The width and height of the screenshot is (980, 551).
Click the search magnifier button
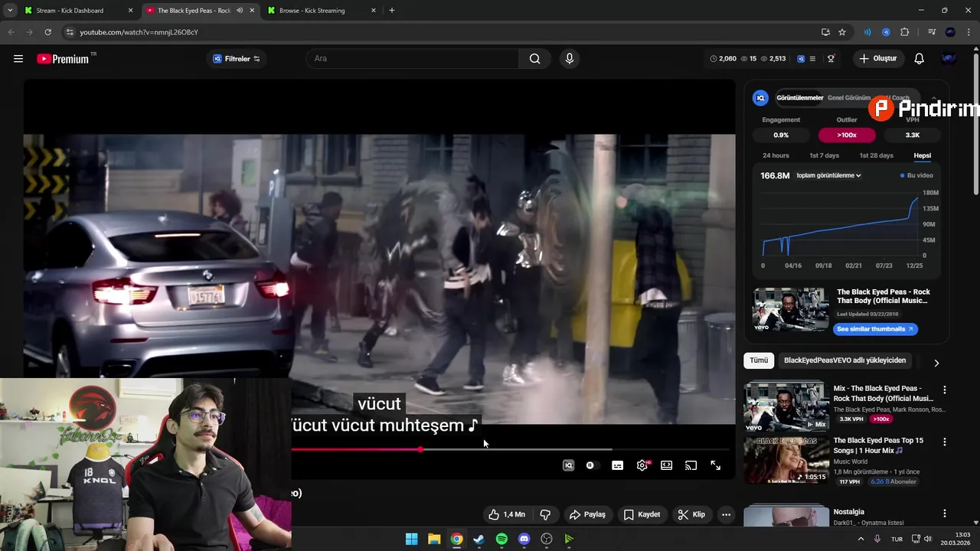534,59
